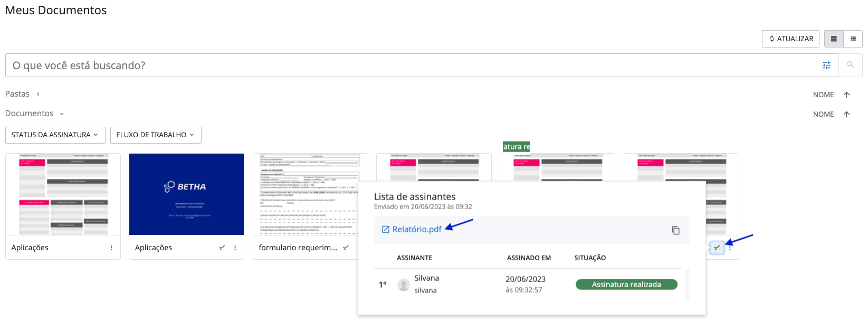Open advanced search filter options icon
Screen dimensions: 868x321
click(826, 65)
